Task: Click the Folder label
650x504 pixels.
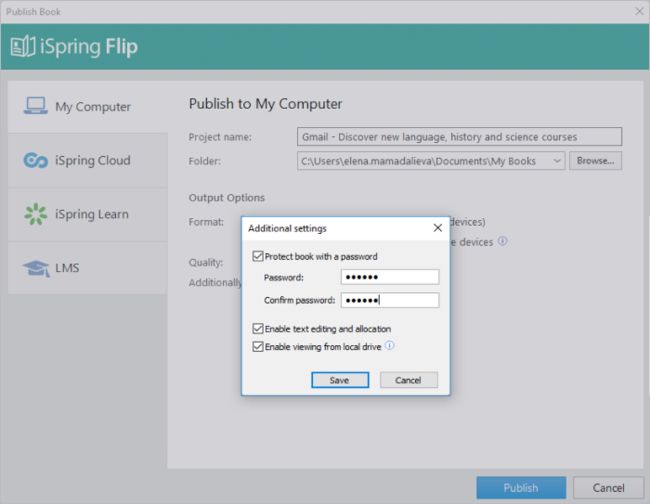Action: (x=204, y=161)
